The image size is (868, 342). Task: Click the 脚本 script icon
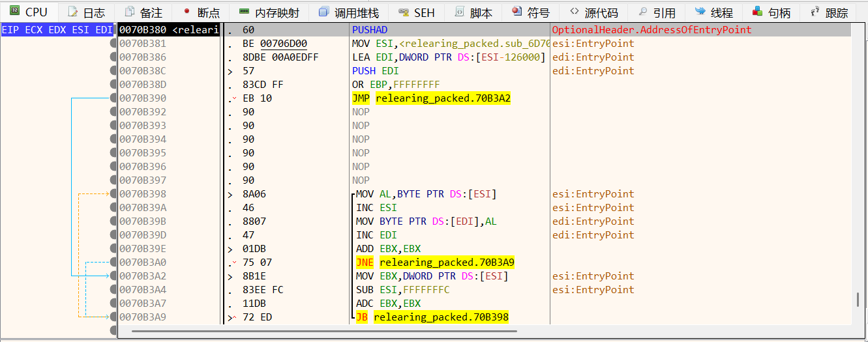(x=460, y=12)
